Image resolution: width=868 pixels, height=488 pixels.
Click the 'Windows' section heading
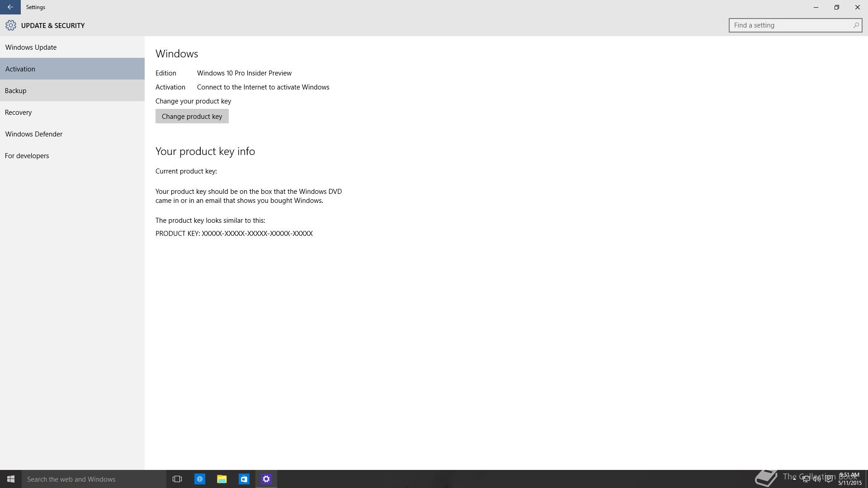[177, 54]
